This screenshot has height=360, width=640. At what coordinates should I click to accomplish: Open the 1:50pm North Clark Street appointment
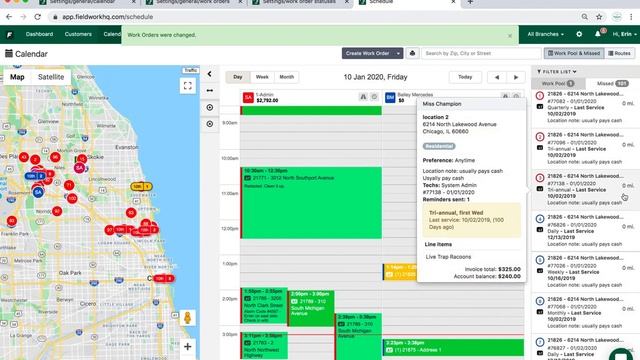pos(264,305)
